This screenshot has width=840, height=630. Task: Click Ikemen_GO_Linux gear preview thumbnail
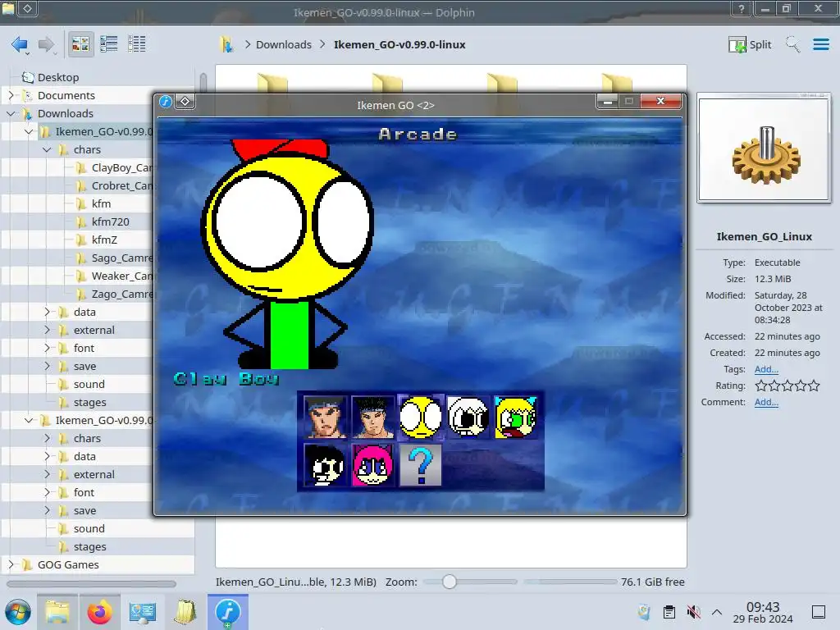tap(764, 148)
